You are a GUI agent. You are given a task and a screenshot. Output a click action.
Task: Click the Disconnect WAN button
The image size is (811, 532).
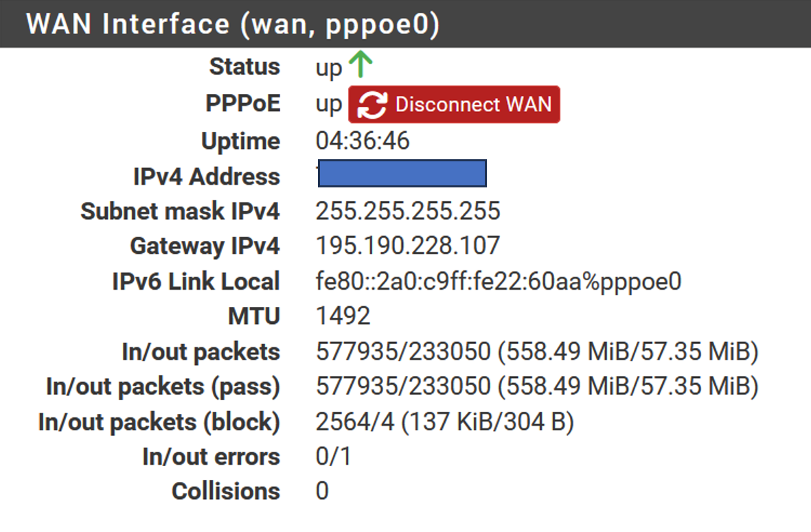pyautogui.click(x=454, y=104)
